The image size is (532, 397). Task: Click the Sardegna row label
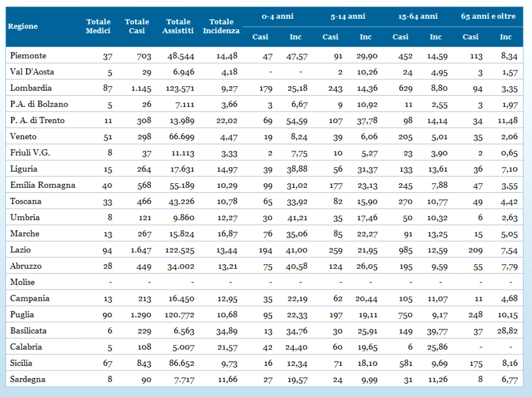tap(28, 379)
